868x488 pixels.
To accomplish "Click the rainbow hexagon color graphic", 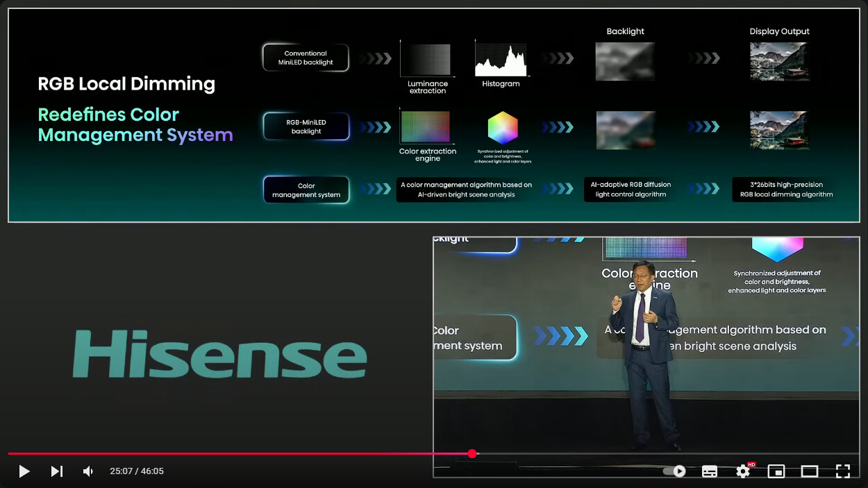I will tap(503, 128).
